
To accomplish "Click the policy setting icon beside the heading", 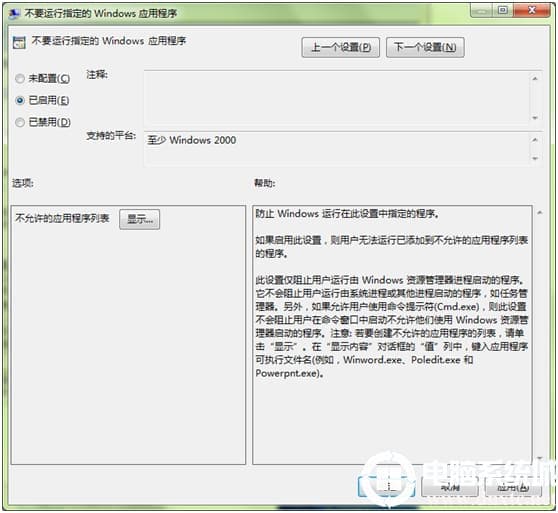I will (x=19, y=42).
